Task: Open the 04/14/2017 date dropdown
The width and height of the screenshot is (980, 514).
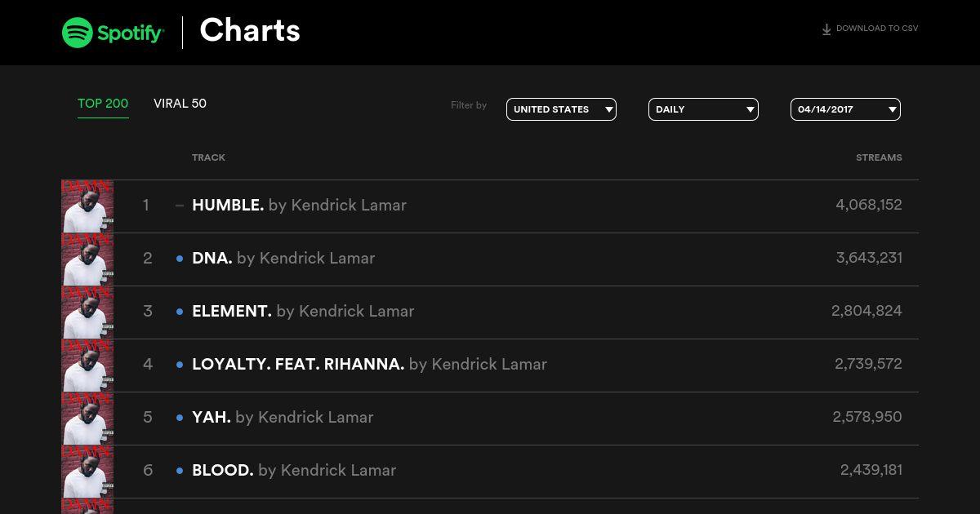Action: coord(845,109)
